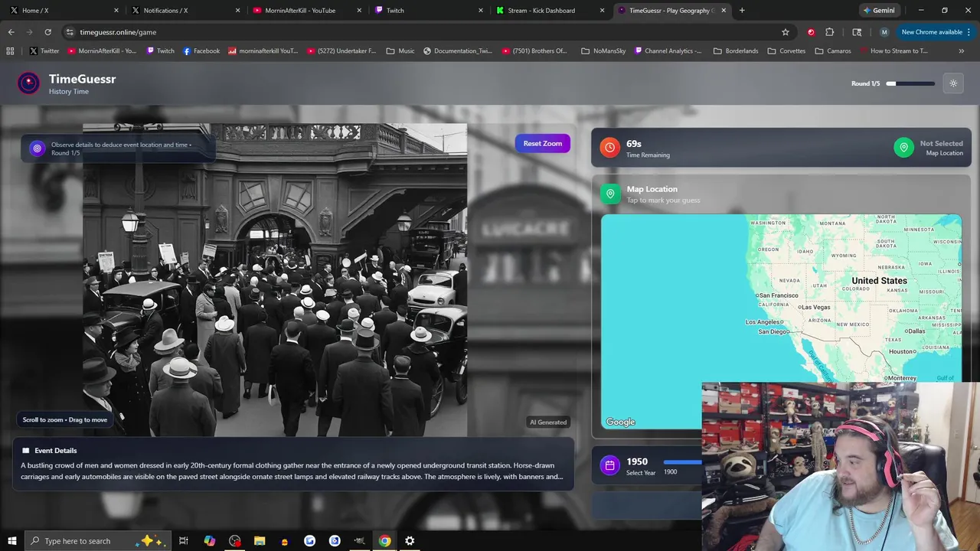Click the Round 1/5 progress bar
Image resolution: width=980 pixels, height=551 pixels.
910,83
